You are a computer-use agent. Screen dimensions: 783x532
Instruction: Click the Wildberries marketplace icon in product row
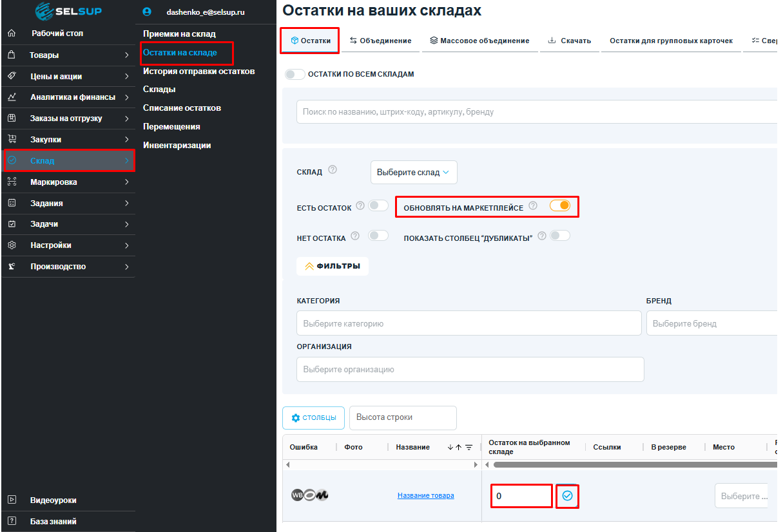pyautogui.click(x=297, y=495)
